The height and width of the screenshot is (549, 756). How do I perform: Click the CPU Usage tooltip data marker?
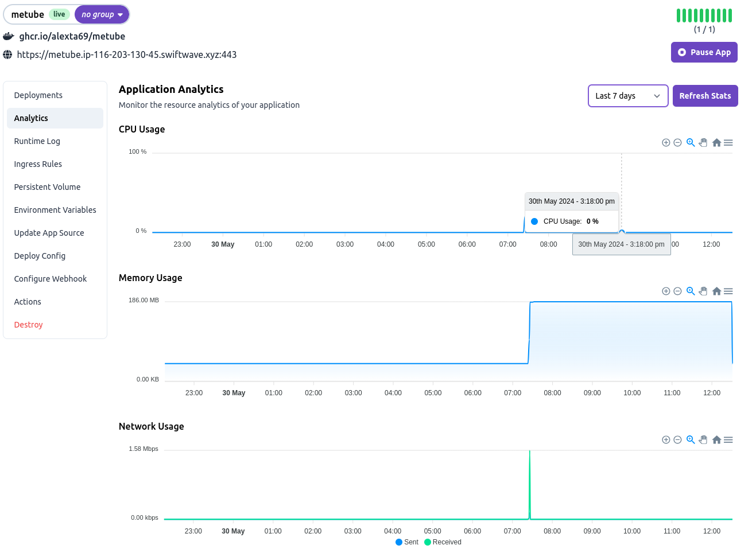[x=622, y=232]
